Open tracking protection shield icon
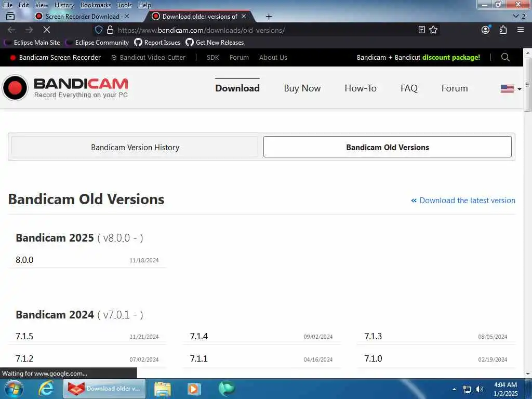This screenshot has height=399, width=532. coord(98,30)
